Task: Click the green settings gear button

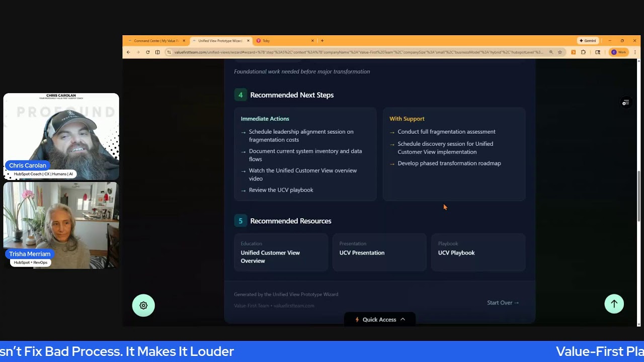Action: pos(143,305)
